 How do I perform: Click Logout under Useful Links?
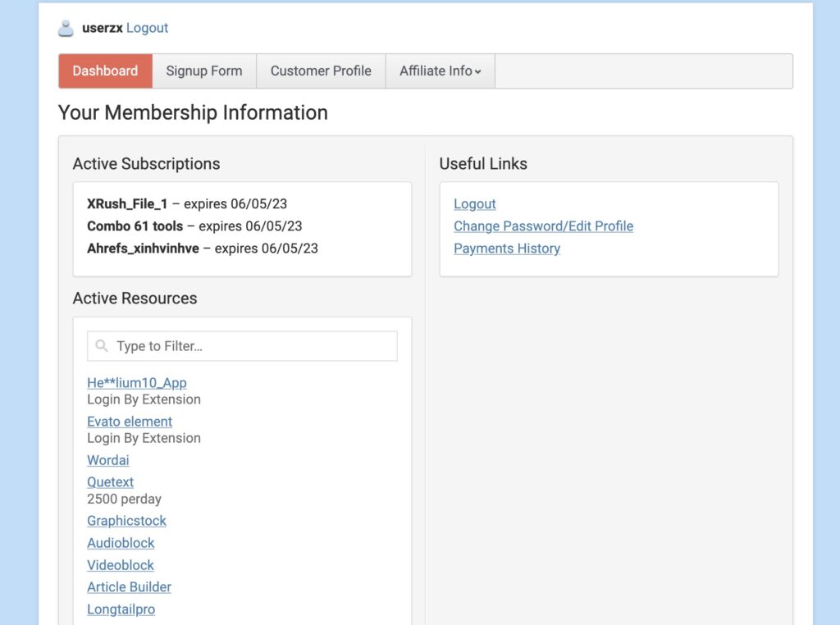pos(475,204)
